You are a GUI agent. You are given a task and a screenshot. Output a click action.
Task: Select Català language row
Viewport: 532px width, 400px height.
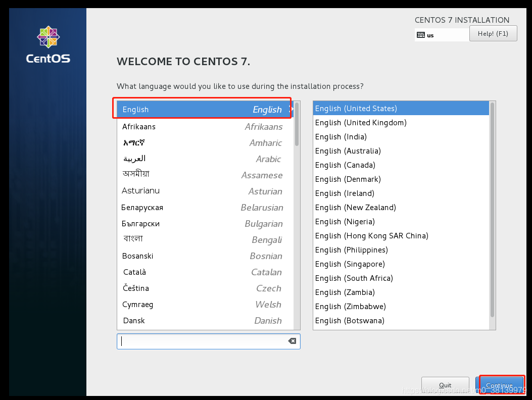point(205,272)
